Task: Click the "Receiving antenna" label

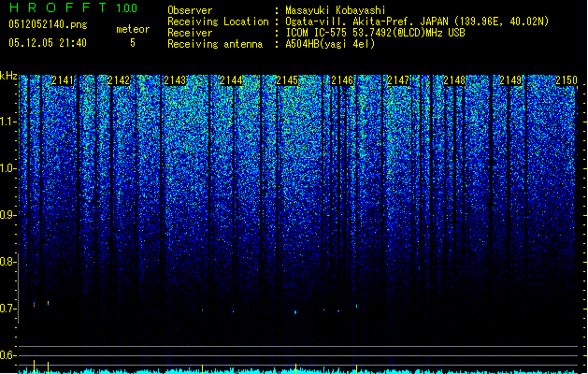Action: tap(215, 44)
